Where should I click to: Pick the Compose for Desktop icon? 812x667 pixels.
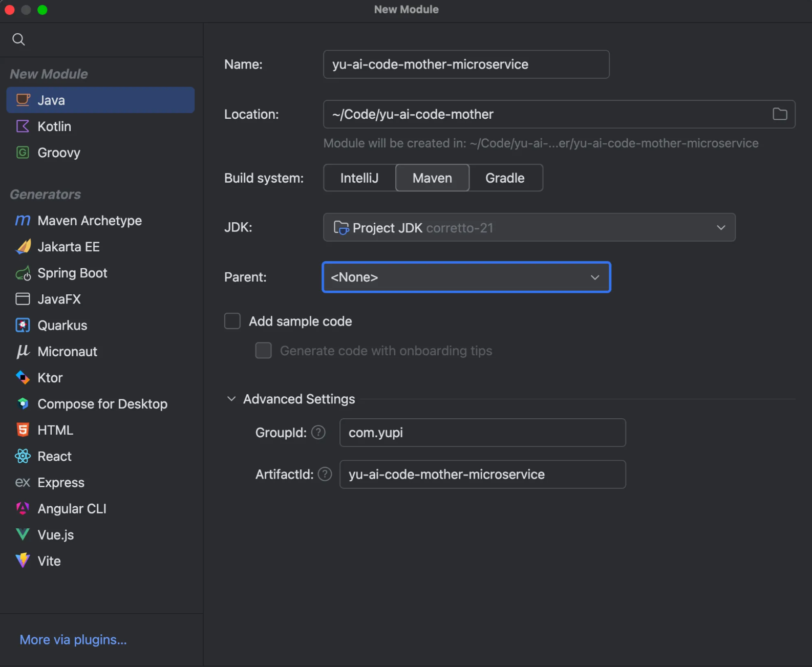(23, 403)
